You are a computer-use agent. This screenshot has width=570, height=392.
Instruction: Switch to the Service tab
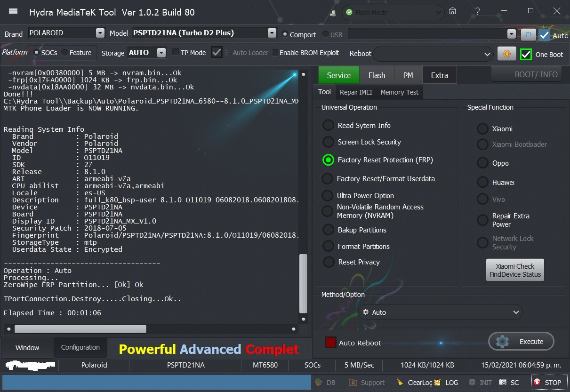(x=339, y=75)
